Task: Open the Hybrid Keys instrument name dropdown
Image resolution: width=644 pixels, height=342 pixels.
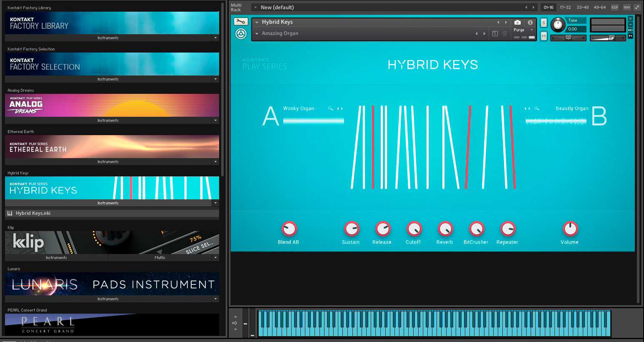Action: [x=257, y=23]
